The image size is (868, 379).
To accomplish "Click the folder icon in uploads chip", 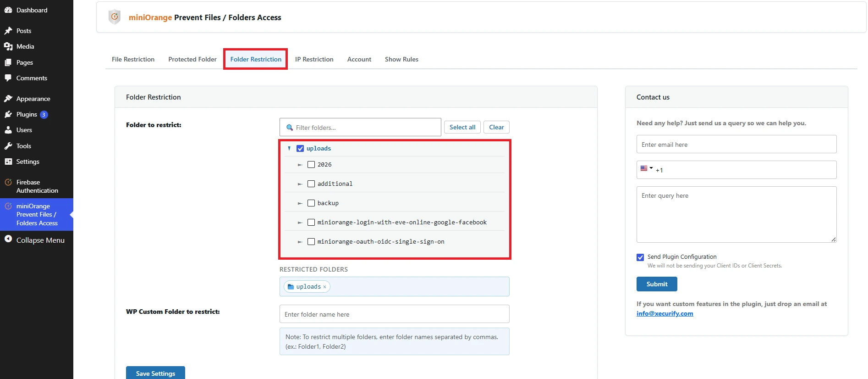I will pyautogui.click(x=291, y=287).
